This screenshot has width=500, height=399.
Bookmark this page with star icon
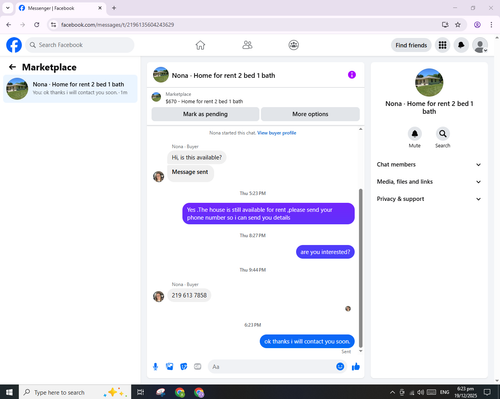pyautogui.click(x=458, y=25)
